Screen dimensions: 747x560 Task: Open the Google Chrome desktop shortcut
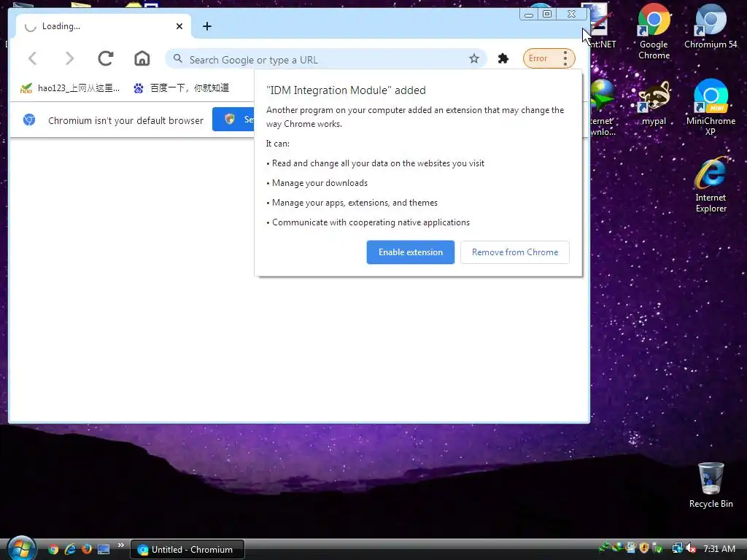pyautogui.click(x=654, y=31)
